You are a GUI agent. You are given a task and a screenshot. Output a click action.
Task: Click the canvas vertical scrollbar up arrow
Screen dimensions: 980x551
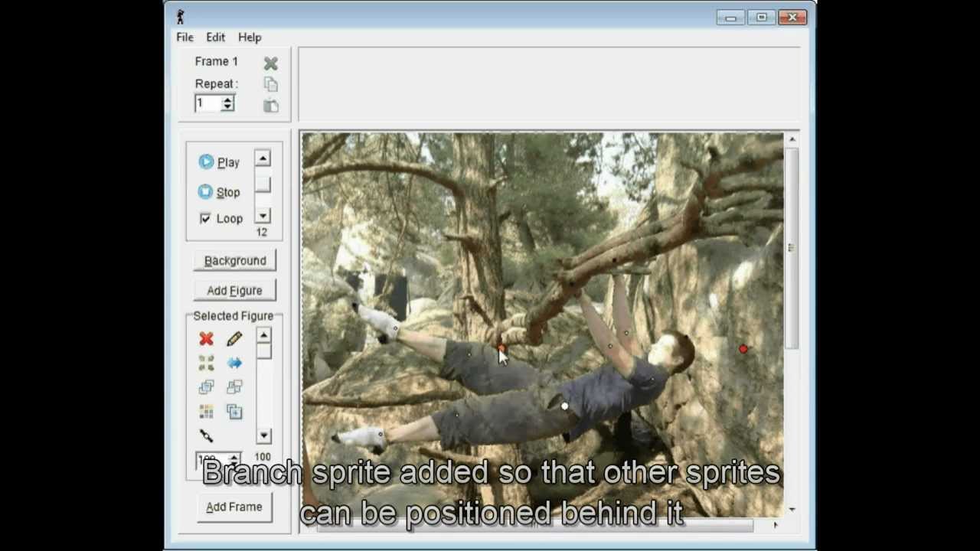792,139
